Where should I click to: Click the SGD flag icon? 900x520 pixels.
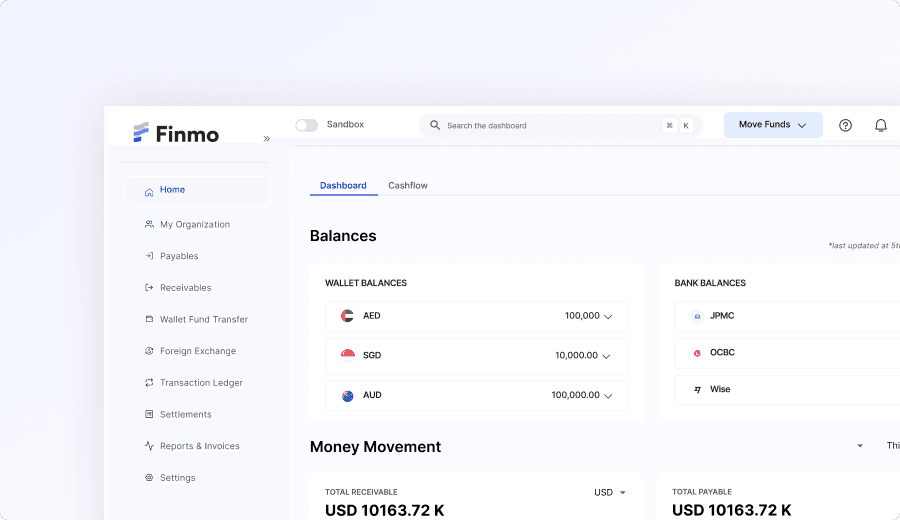[x=347, y=355]
